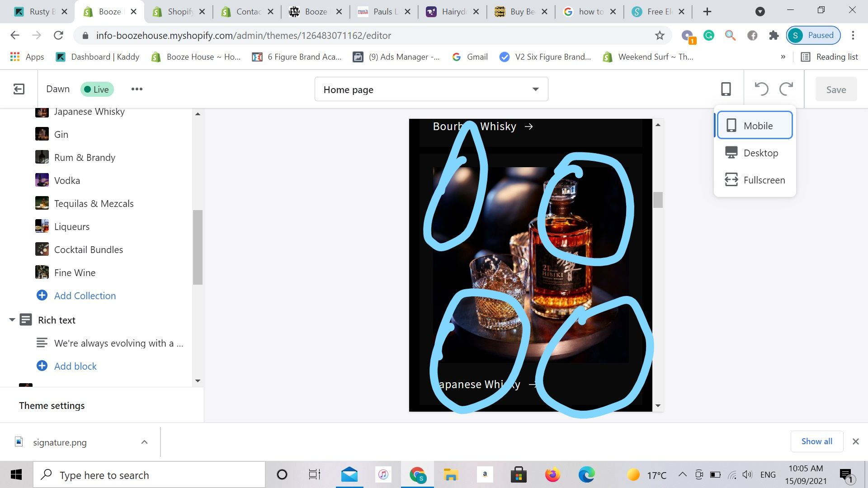Screen dimensions: 868x488
Task: Select the Cocktail Bundles collection block
Action: click(x=88, y=249)
